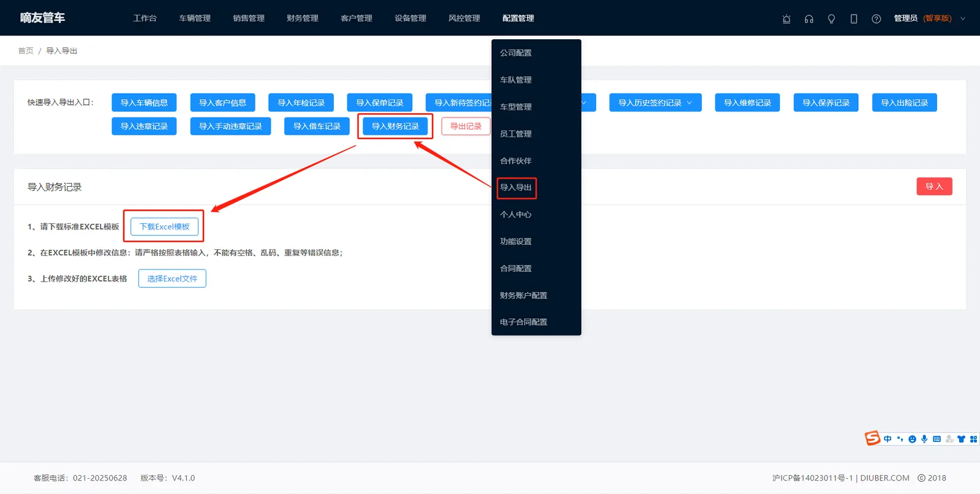Image resolution: width=980 pixels, height=494 pixels.
Task: Expand the 管理员 account dropdown arrow
Action: [963, 18]
